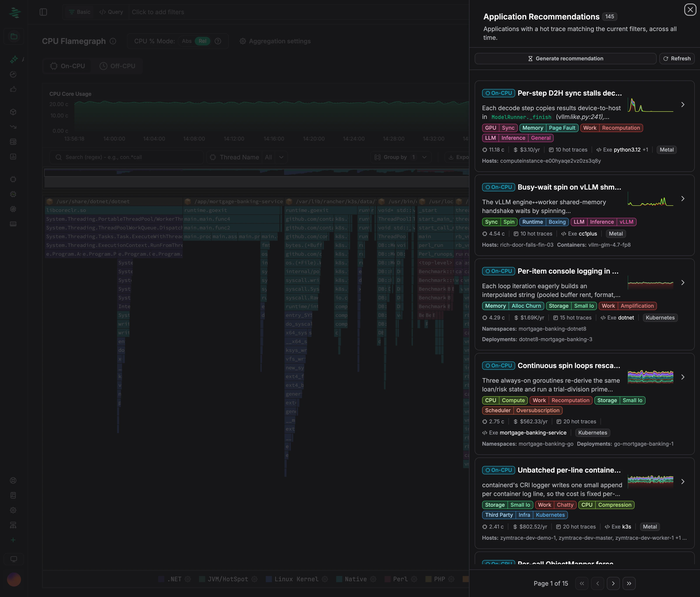Jump to last recommendations page

[x=629, y=583]
